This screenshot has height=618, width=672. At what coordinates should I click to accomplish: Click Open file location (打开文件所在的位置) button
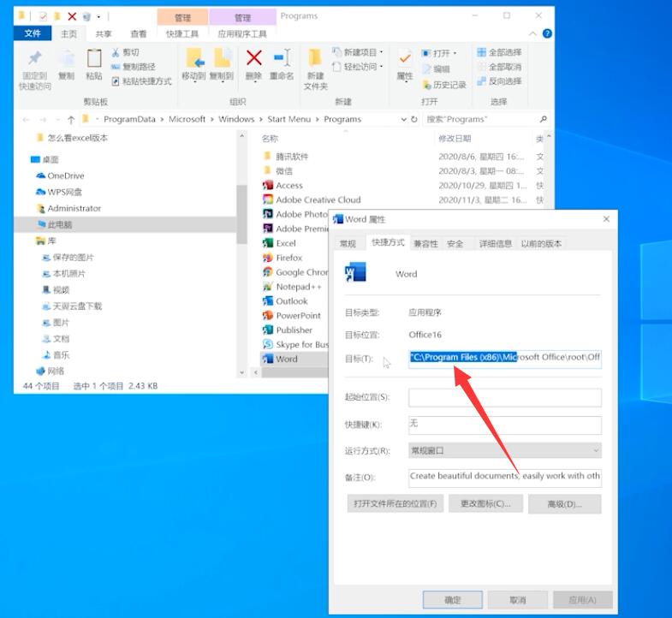point(395,503)
